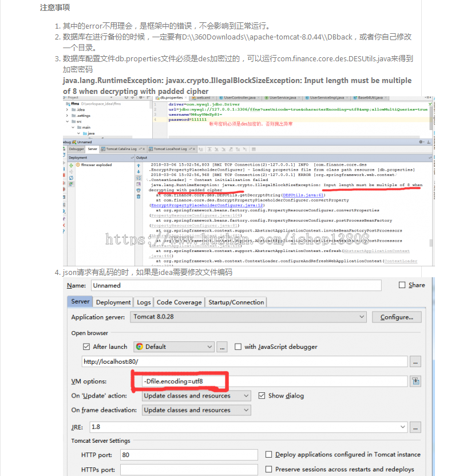Image resolution: width=475 pixels, height=476 pixels.
Task: Follow the DESUtils.java:61 stack trace link
Action: coord(303,195)
